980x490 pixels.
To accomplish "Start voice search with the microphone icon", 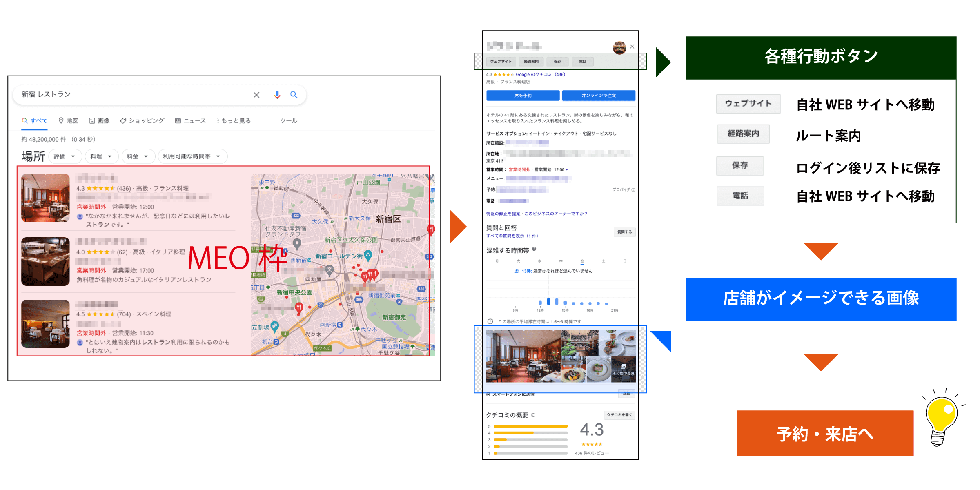I will [277, 95].
